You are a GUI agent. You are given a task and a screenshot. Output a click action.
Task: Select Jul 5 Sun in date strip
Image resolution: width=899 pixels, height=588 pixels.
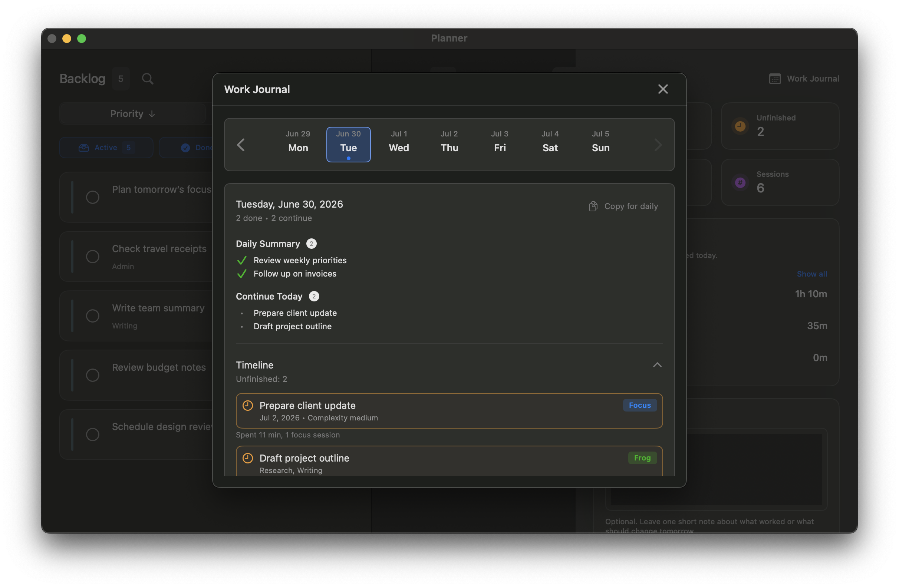600,145
